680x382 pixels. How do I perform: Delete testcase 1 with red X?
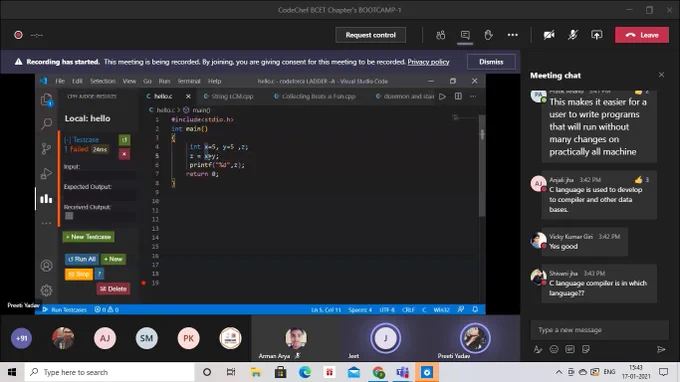pos(124,154)
